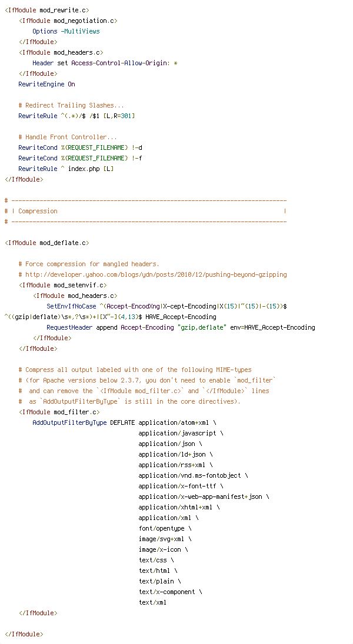The image size is (353, 644).
Task: Click the IfModule mod_negotiation.c opening tag
Action: pos(68,21)
